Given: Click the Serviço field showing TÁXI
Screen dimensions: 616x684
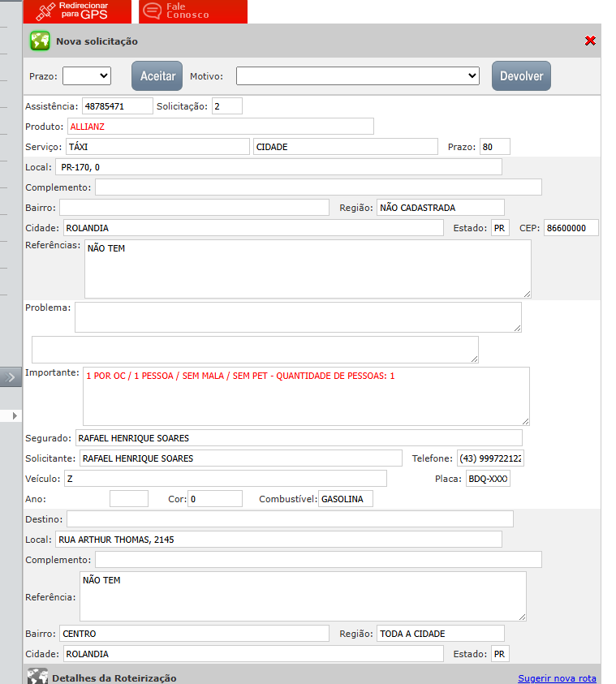Looking at the screenshot, I should 157,147.
